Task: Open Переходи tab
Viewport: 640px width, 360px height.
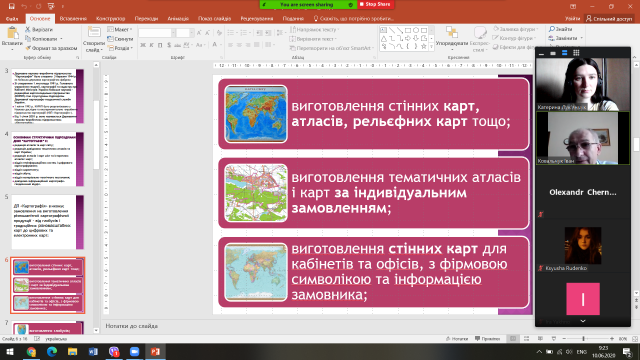Action: click(x=146, y=19)
